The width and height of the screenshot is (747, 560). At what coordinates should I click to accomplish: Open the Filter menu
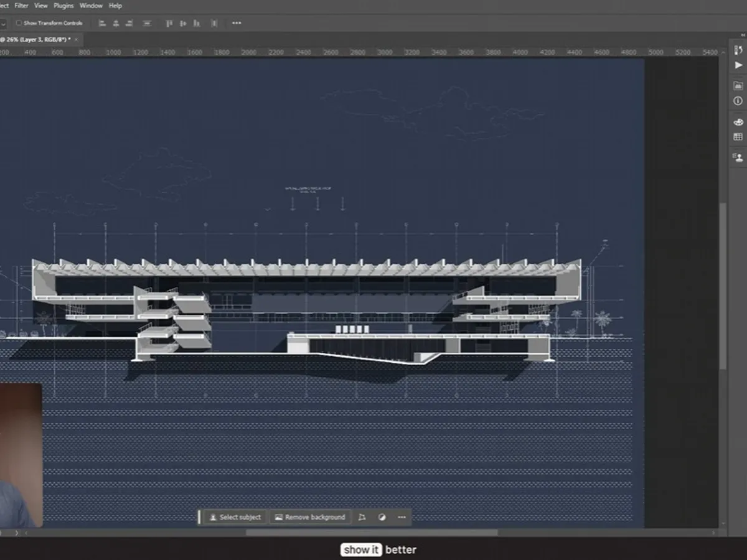click(22, 5)
